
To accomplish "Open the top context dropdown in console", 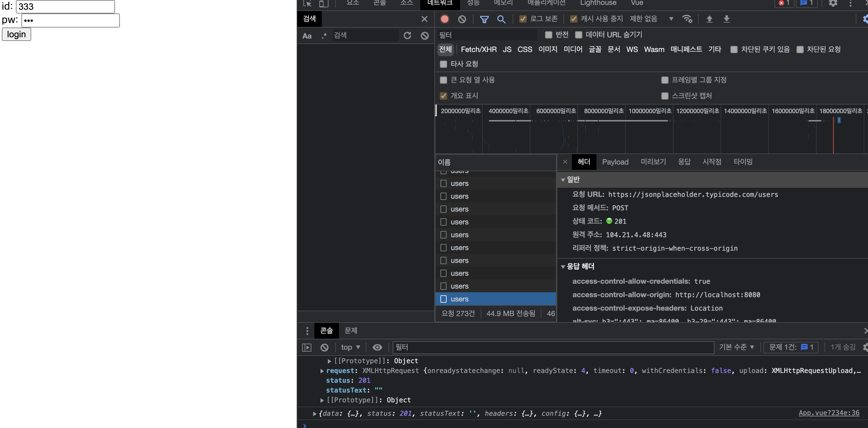I will tap(351, 347).
